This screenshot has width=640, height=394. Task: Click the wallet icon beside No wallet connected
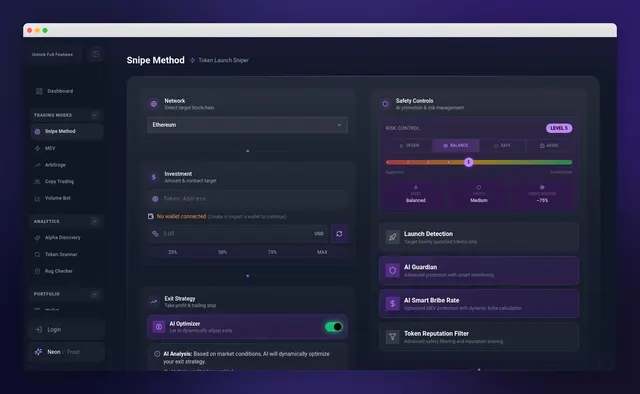tap(151, 216)
